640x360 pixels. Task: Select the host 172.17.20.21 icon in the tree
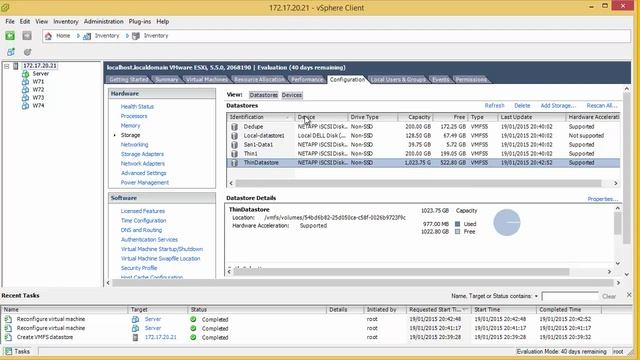pos(16,66)
